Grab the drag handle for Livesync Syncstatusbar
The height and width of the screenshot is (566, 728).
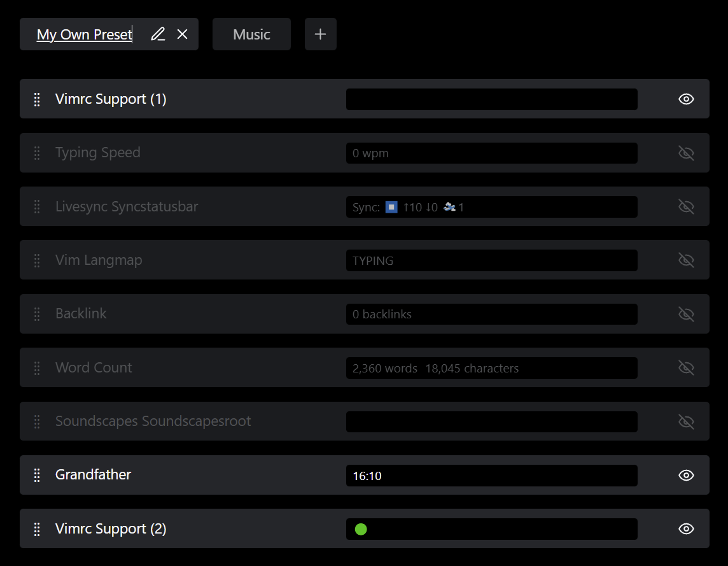pos(37,207)
